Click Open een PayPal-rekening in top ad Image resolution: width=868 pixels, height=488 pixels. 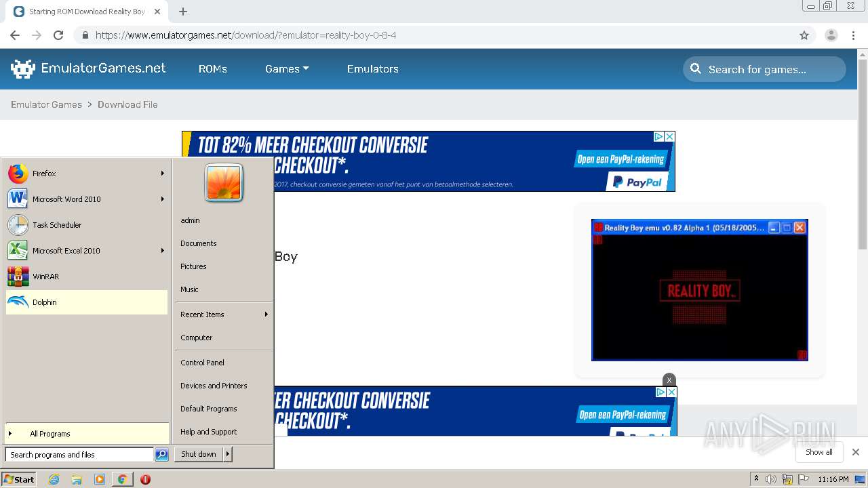[x=622, y=160]
